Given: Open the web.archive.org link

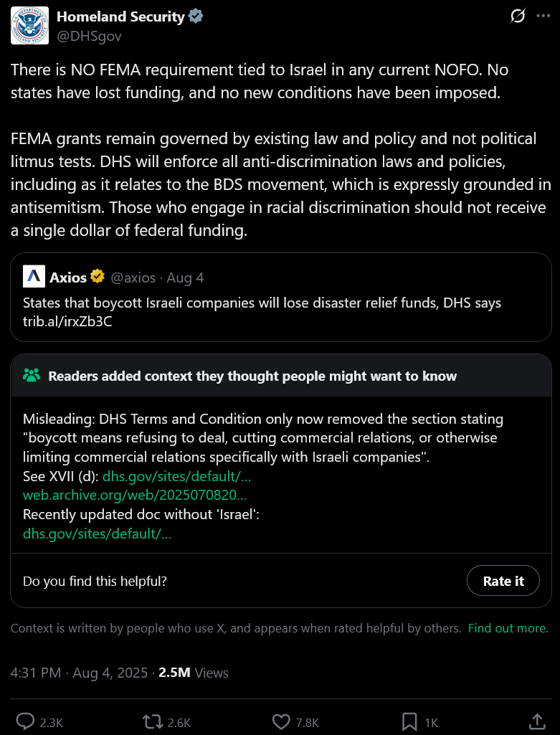Looking at the screenshot, I should click(x=135, y=495).
